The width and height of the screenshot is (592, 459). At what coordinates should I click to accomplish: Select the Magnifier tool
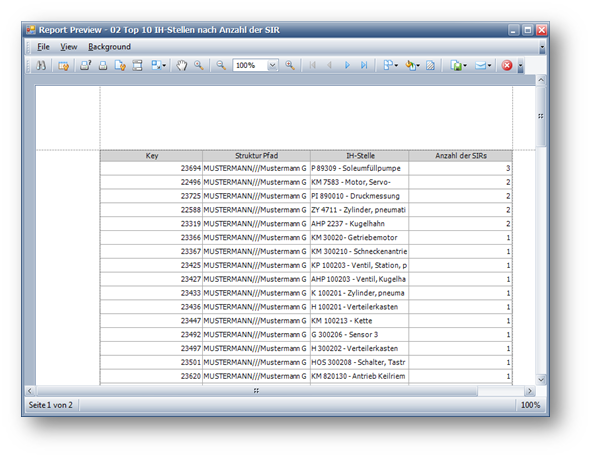(x=199, y=65)
